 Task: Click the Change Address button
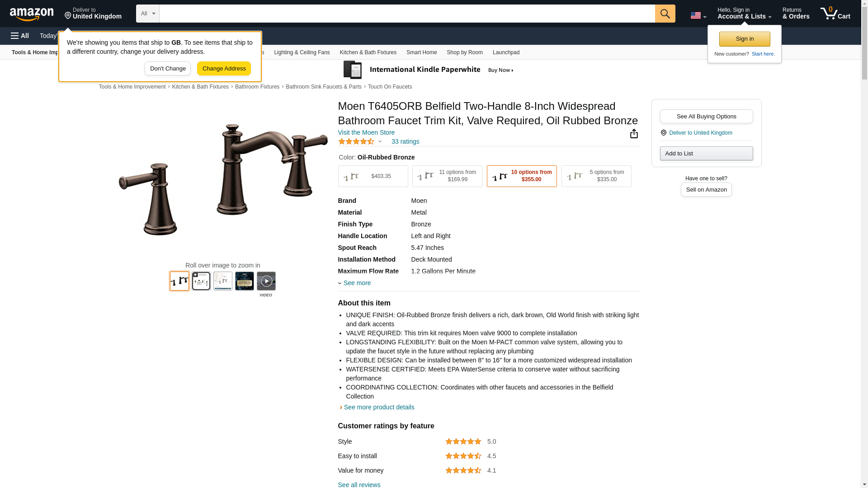coord(224,69)
